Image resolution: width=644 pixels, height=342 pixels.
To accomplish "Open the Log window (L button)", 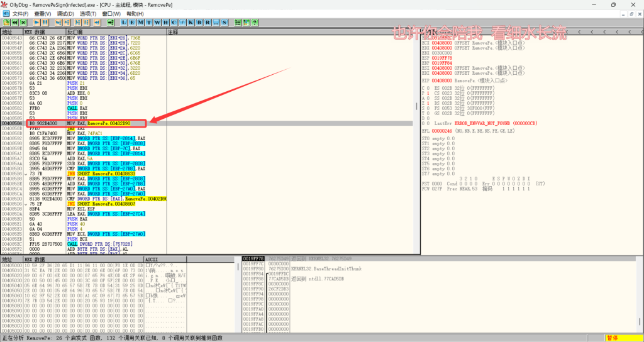I will [x=124, y=23].
